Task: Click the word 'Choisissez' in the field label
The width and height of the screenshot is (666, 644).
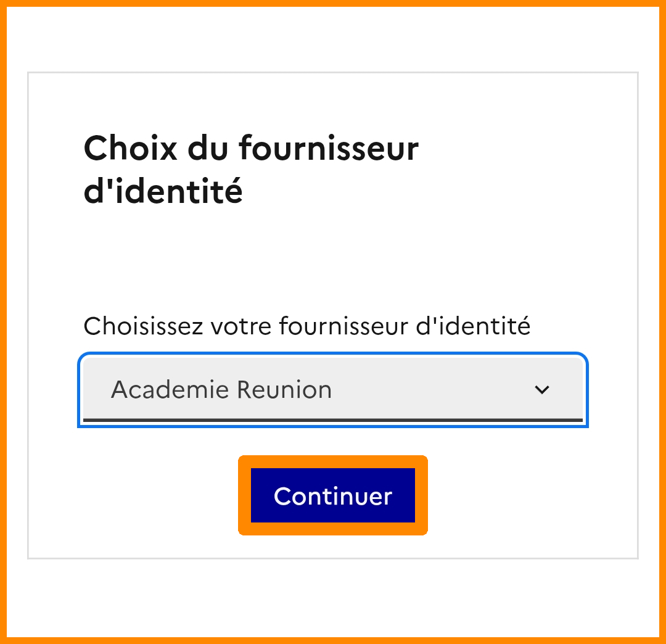Action: [143, 326]
